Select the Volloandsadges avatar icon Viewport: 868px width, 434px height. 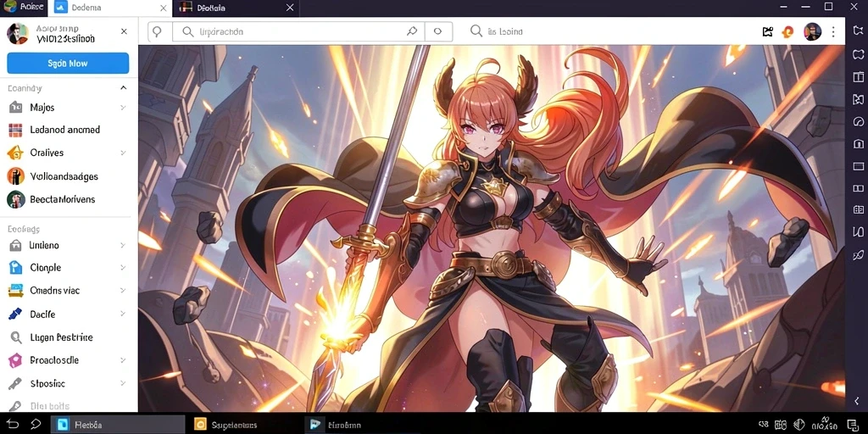(x=15, y=176)
